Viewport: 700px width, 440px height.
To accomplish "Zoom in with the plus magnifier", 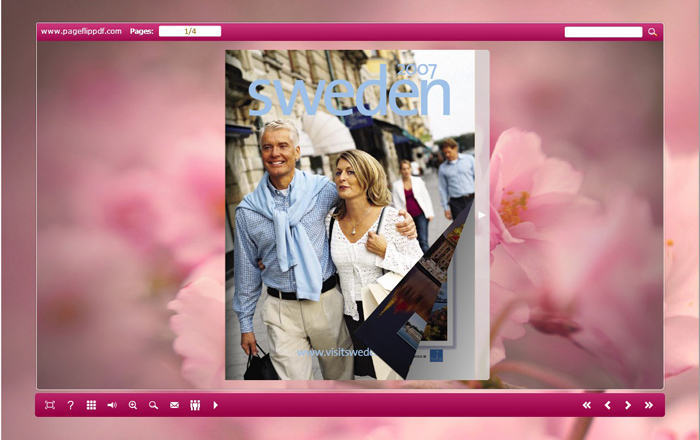I will click(133, 405).
